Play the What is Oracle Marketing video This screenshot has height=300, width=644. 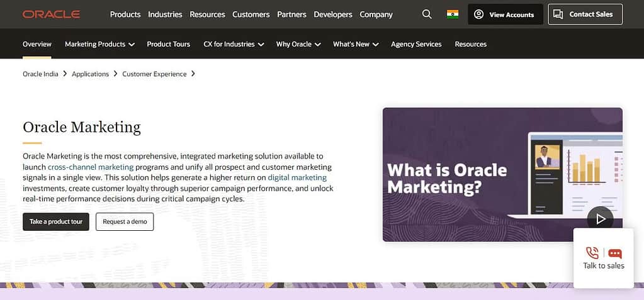coord(600,219)
